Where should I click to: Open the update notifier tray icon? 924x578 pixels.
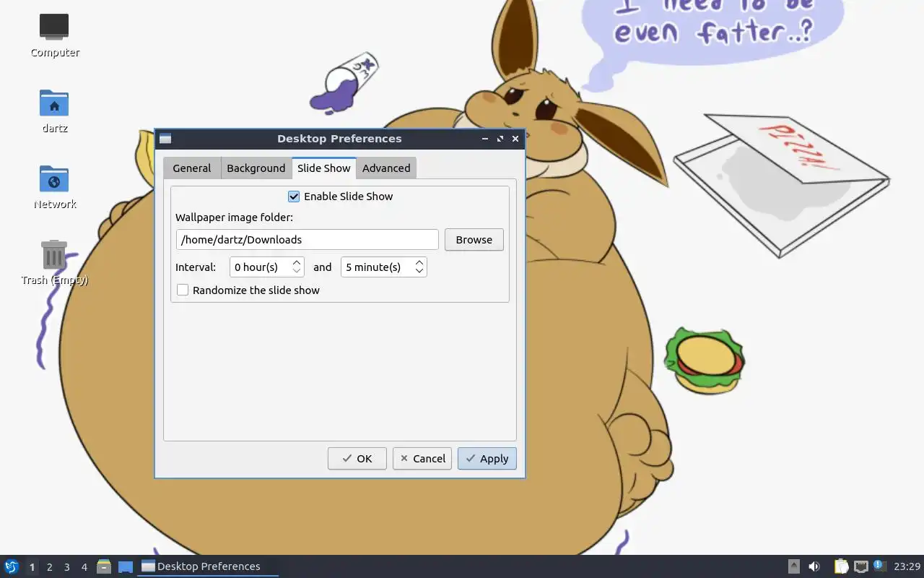coord(879,566)
